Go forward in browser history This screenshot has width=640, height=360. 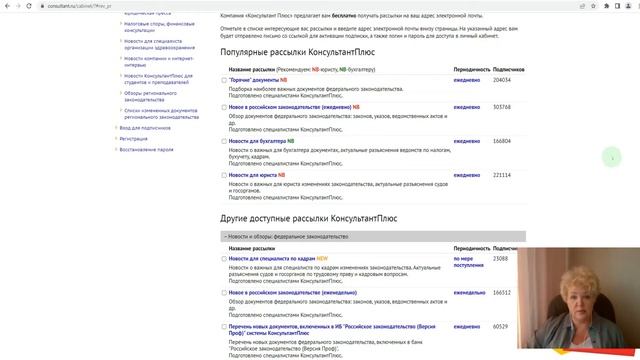(x=18, y=6)
